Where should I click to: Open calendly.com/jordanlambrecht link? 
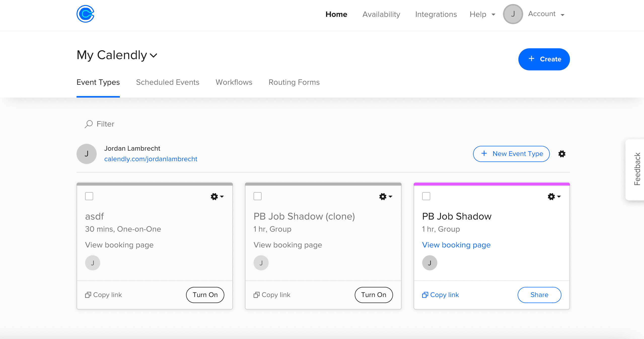click(x=151, y=159)
